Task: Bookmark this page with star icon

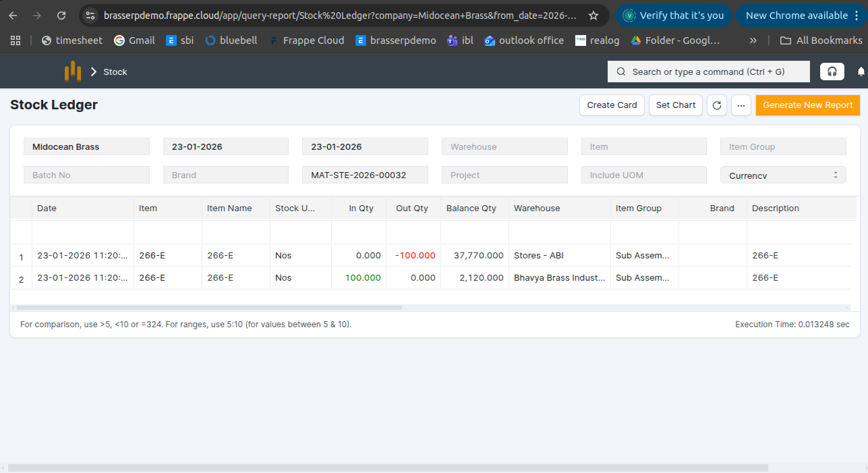Action: coord(594,16)
